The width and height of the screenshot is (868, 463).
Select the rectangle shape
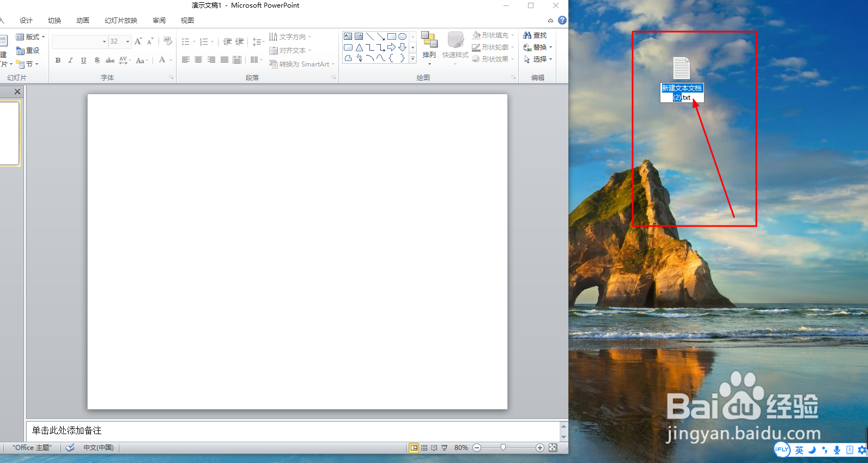391,36
